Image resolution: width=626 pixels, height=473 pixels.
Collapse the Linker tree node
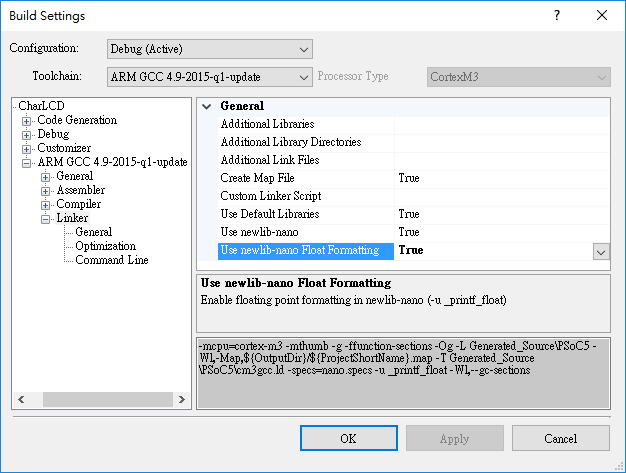click(46, 219)
